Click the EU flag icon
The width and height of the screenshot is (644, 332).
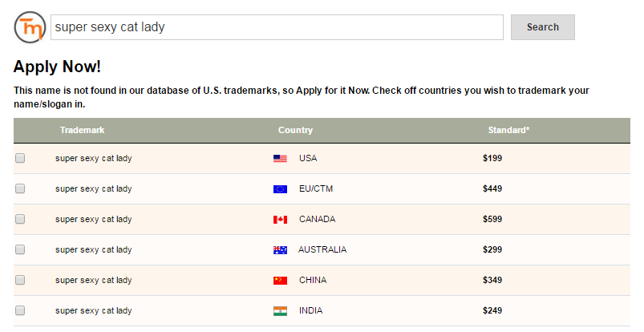coord(280,189)
